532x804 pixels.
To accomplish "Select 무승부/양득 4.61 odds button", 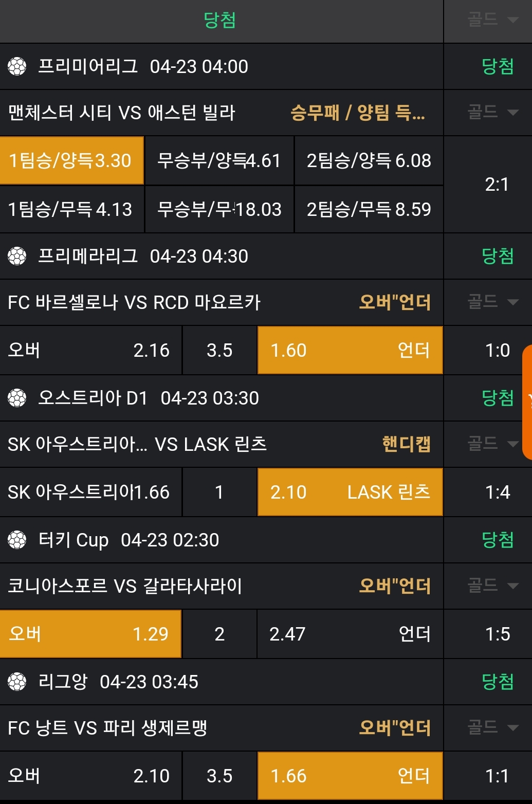I will [x=219, y=160].
